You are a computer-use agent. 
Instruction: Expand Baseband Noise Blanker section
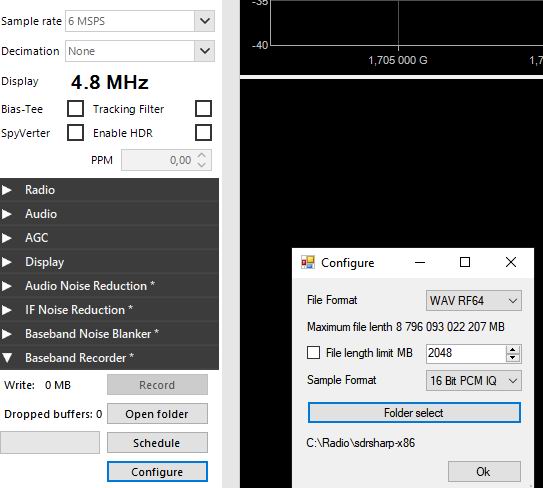(7, 334)
